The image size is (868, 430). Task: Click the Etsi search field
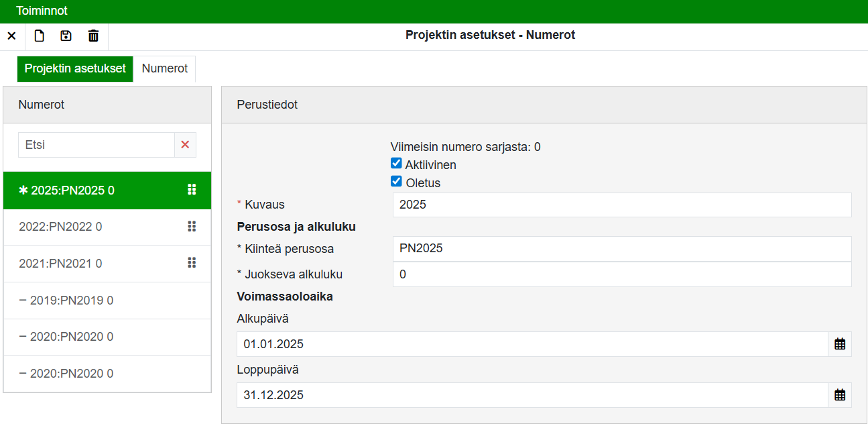point(96,145)
